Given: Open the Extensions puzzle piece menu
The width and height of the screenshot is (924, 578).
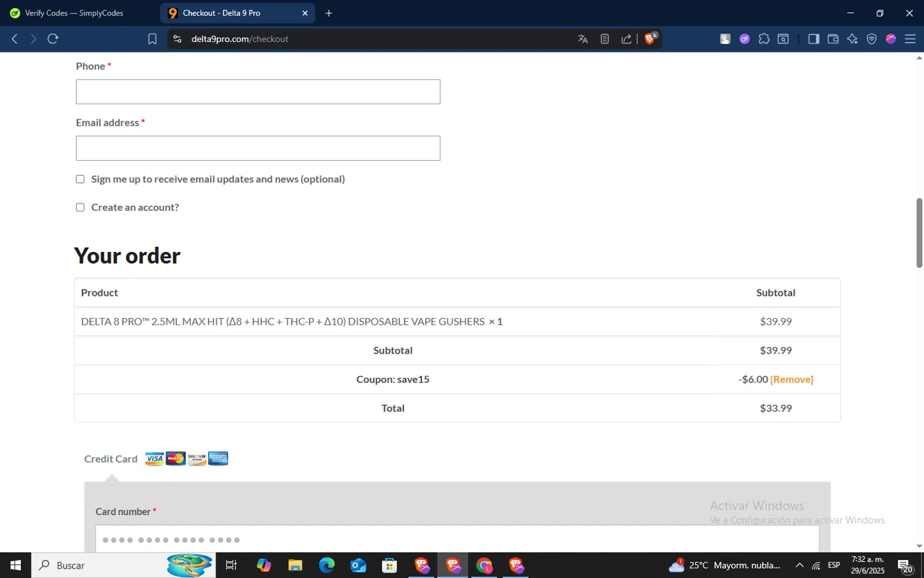Looking at the screenshot, I should (x=764, y=39).
